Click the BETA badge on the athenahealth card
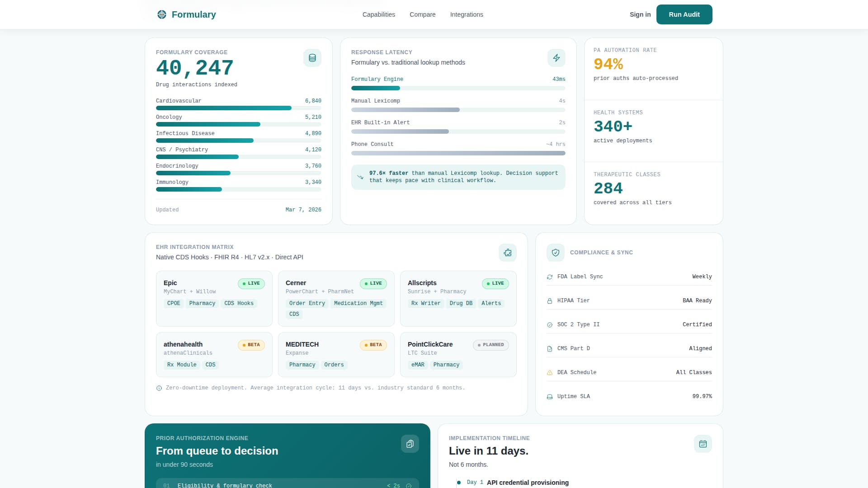The height and width of the screenshot is (488, 868). click(x=251, y=345)
